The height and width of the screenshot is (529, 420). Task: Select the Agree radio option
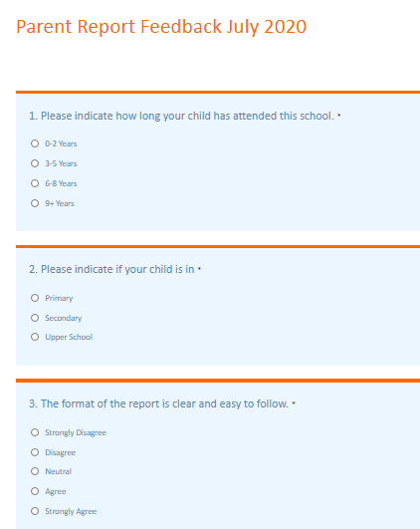click(35, 491)
